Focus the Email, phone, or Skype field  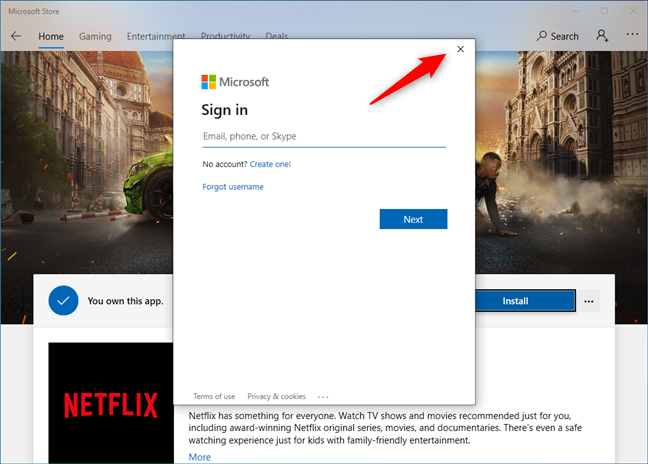click(324, 137)
